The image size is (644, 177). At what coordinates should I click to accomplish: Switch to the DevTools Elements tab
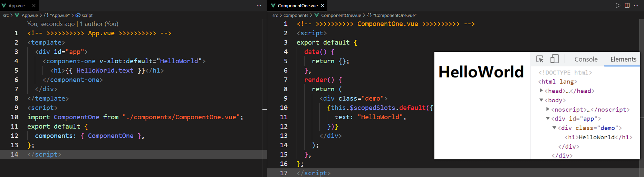tap(623, 59)
